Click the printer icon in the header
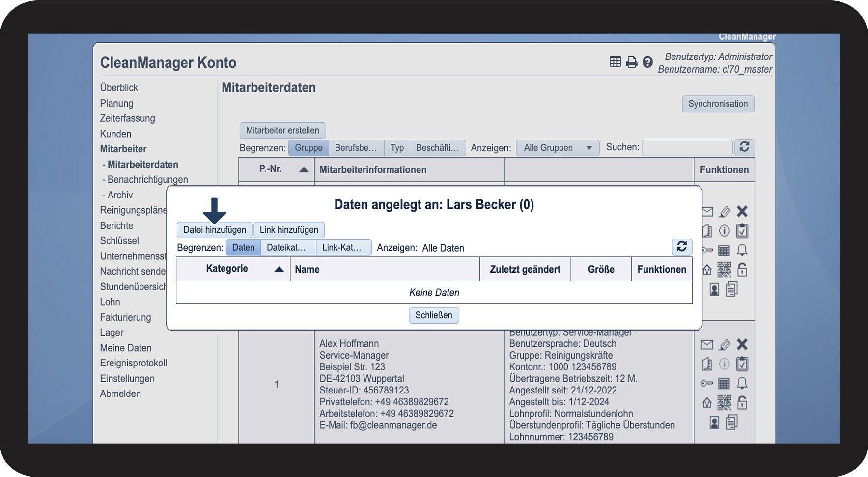 click(632, 62)
